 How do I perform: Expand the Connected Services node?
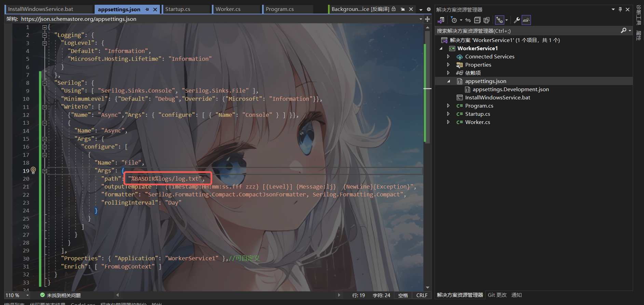[x=448, y=56]
